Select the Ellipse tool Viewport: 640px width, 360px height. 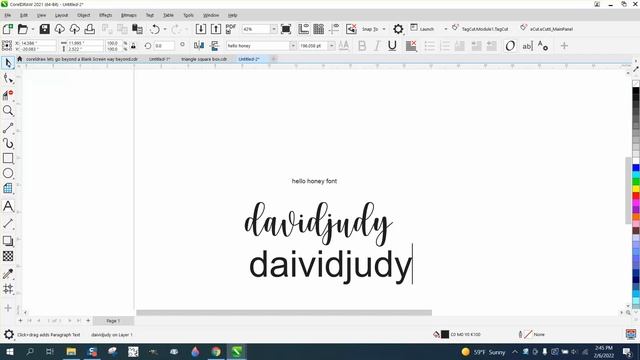click(8, 173)
